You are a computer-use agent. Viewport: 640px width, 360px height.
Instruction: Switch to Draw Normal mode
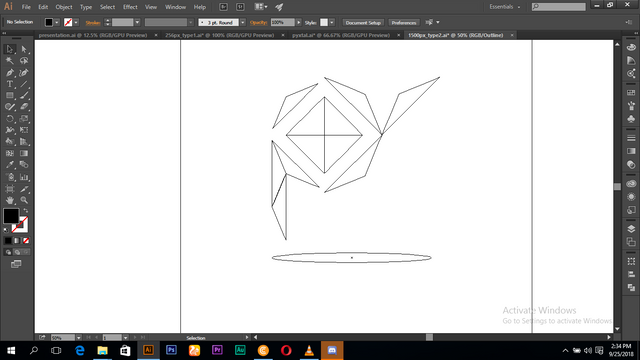pos(8,252)
